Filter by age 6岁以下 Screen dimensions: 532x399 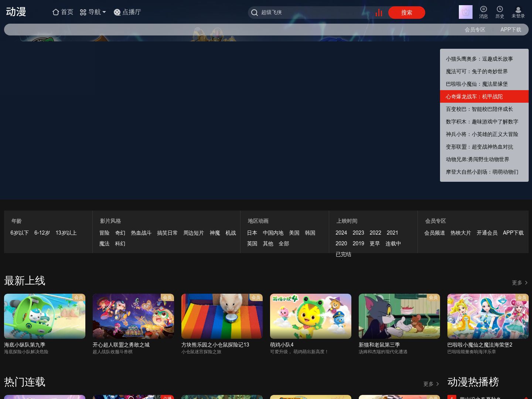[x=20, y=233]
